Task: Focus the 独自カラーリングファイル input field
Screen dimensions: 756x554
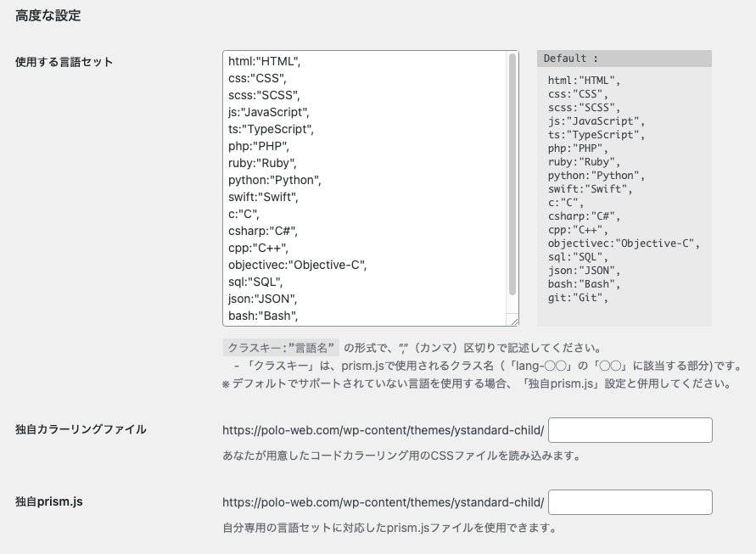Action: coord(630,430)
